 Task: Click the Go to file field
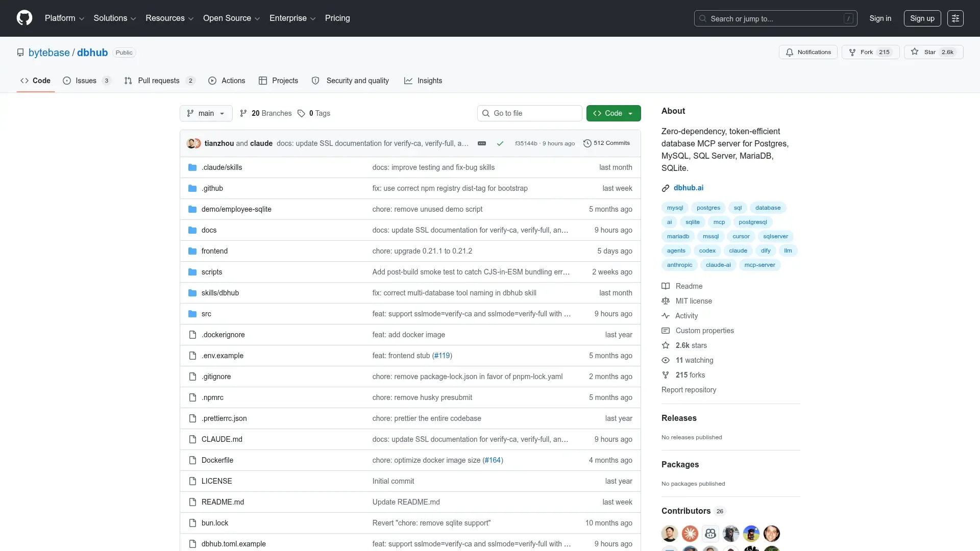point(530,113)
